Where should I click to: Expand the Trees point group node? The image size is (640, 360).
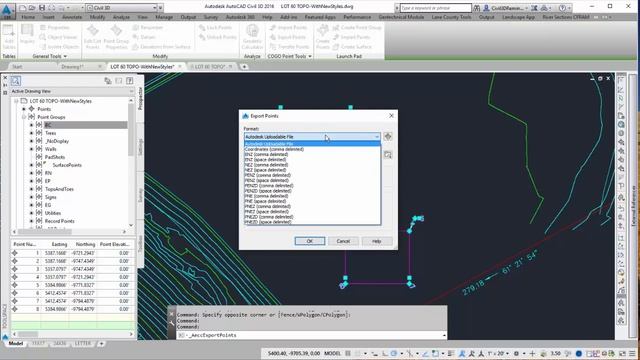[32, 133]
